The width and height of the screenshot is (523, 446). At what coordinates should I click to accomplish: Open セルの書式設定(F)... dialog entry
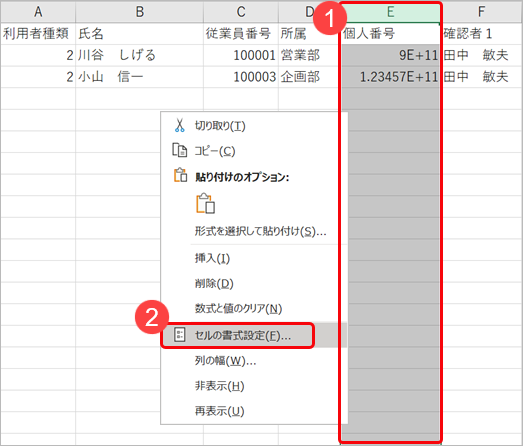pos(254,335)
